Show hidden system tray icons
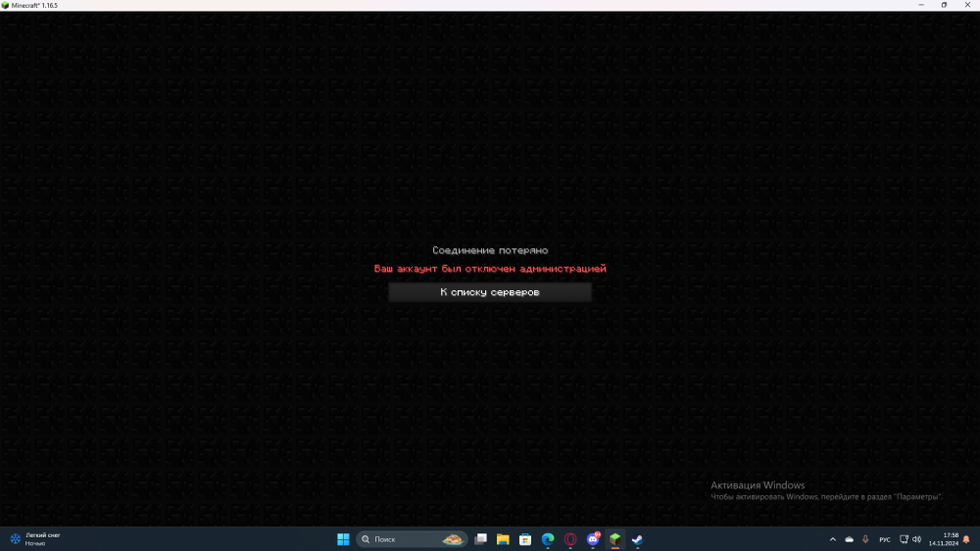Screen dimensions: 980x551 point(832,539)
